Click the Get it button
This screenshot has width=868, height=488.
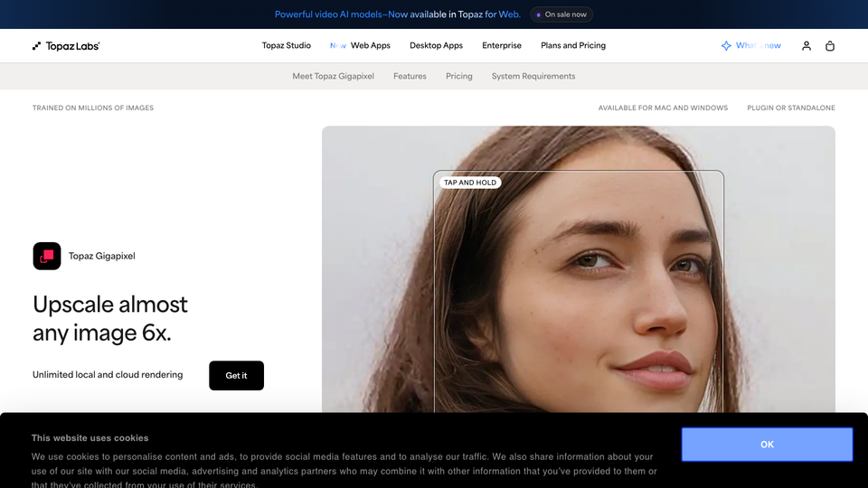tap(236, 376)
